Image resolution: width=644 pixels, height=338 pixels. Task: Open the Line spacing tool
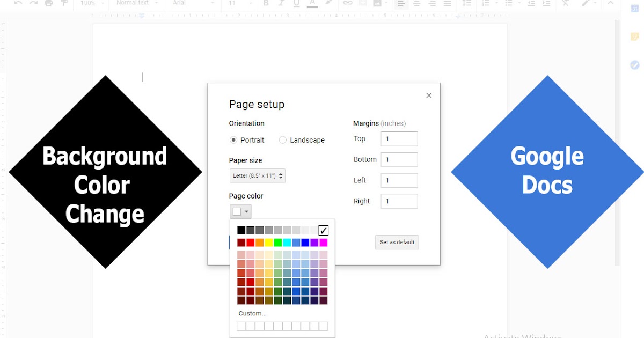pyautogui.click(x=467, y=3)
